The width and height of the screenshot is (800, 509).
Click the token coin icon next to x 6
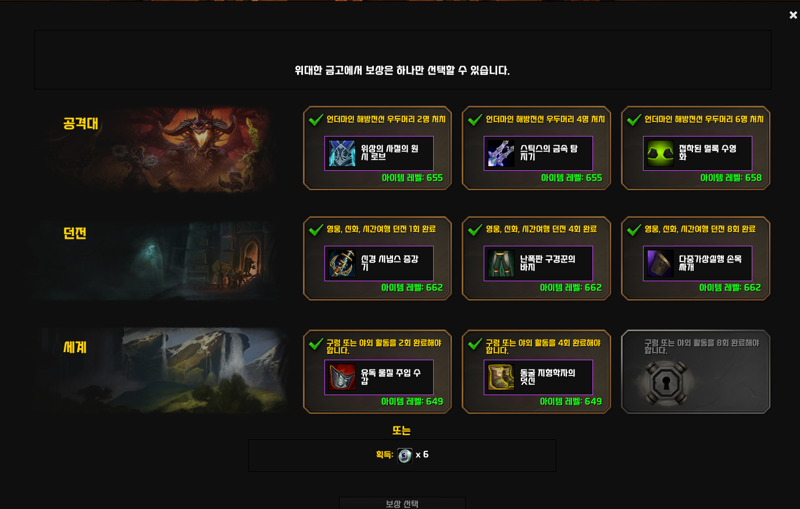[405, 455]
